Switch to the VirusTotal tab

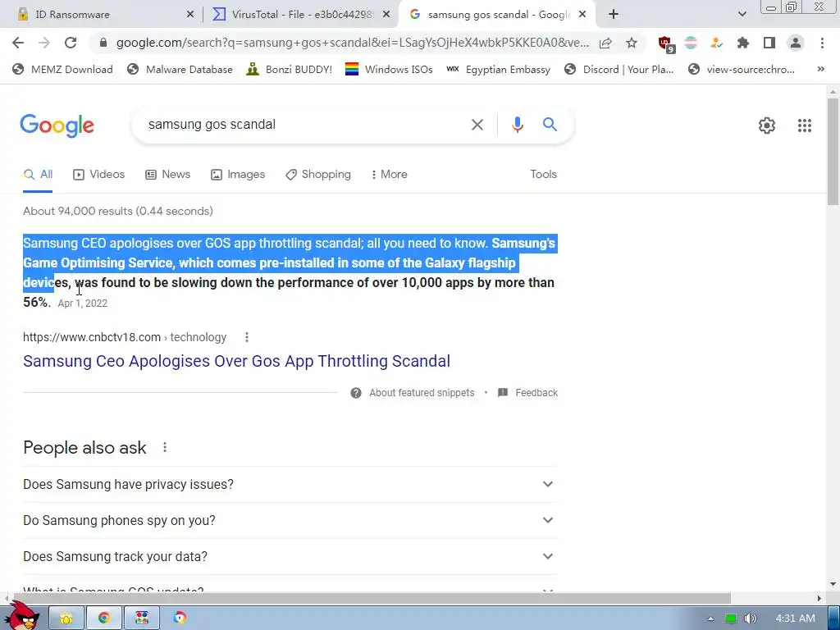pyautogui.click(x=302, y=15)
